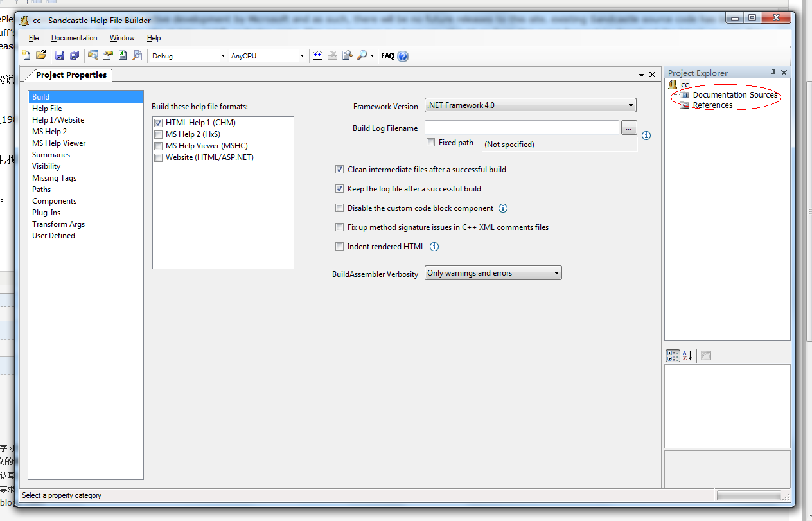The image size is (812, 521).
Task: Select the Missing Tags property category
Action: point(85,178)
